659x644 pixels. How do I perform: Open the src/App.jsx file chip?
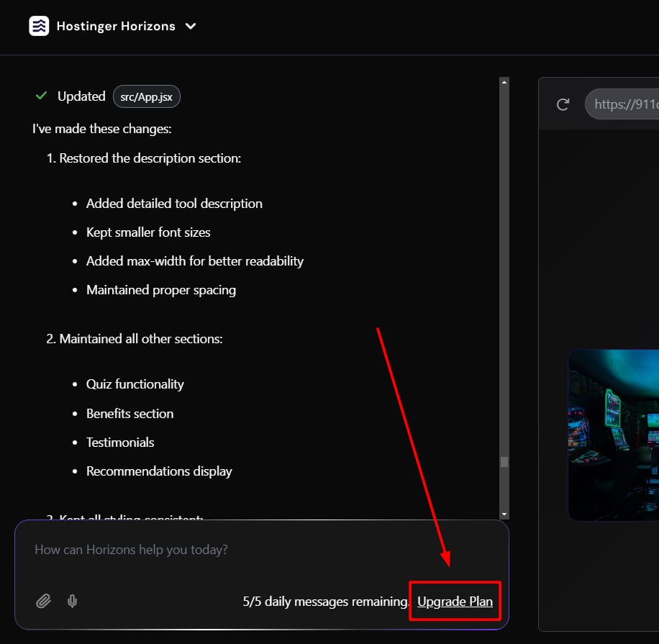[146, 96]
